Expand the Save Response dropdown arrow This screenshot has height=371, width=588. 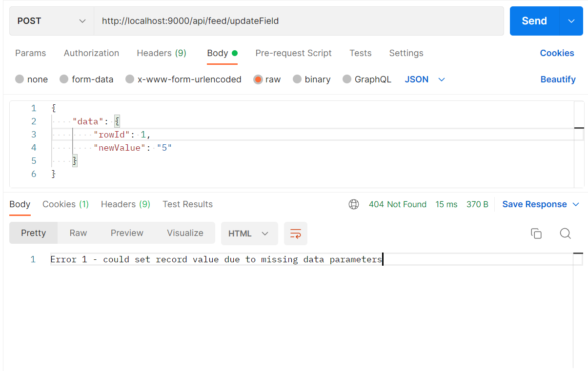pos(576,204)
